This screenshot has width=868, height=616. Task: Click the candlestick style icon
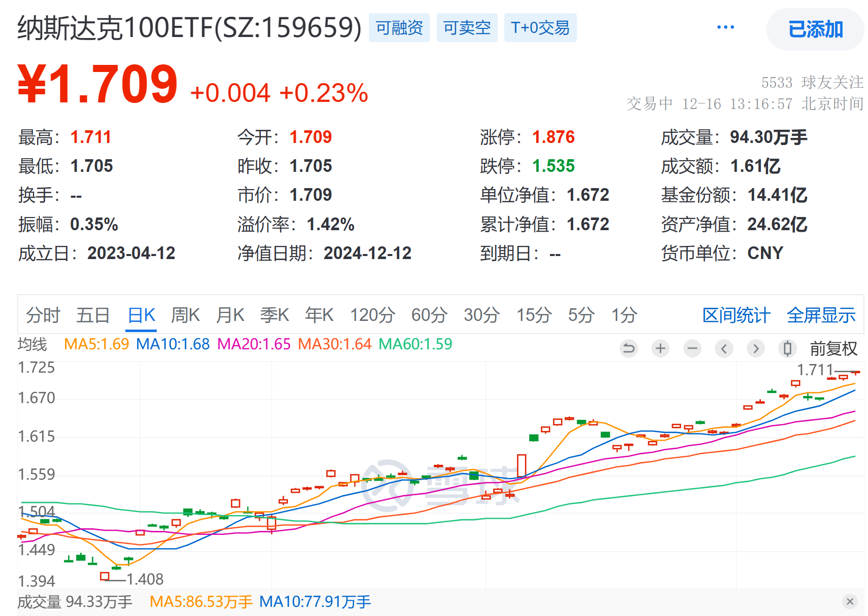click(787, 348)
